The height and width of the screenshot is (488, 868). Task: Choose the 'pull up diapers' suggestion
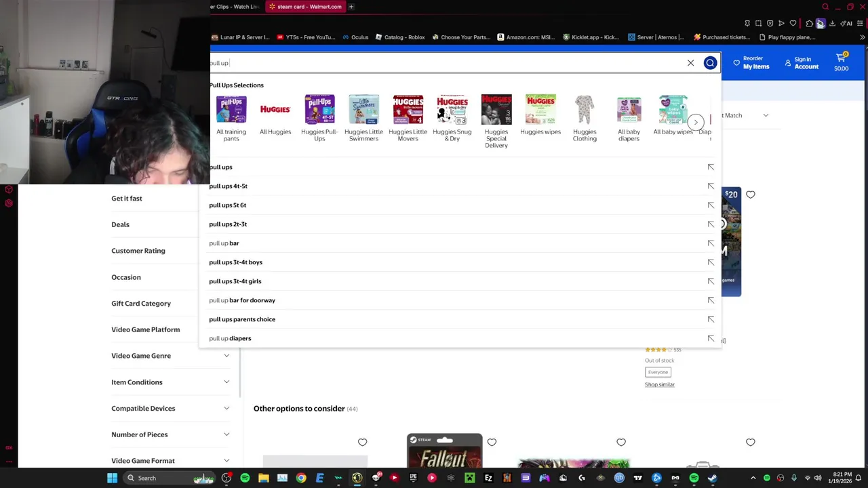pyautogui.click(x=230, y=338)
